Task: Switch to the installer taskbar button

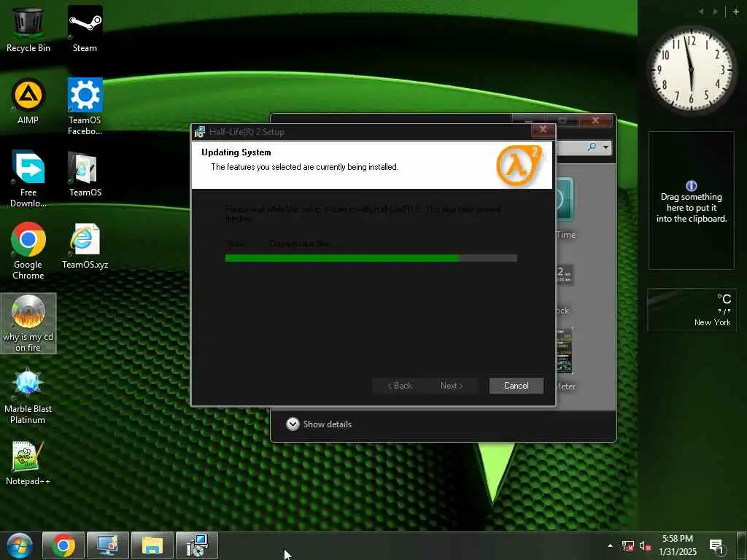Action: click(x=197, y=545)
